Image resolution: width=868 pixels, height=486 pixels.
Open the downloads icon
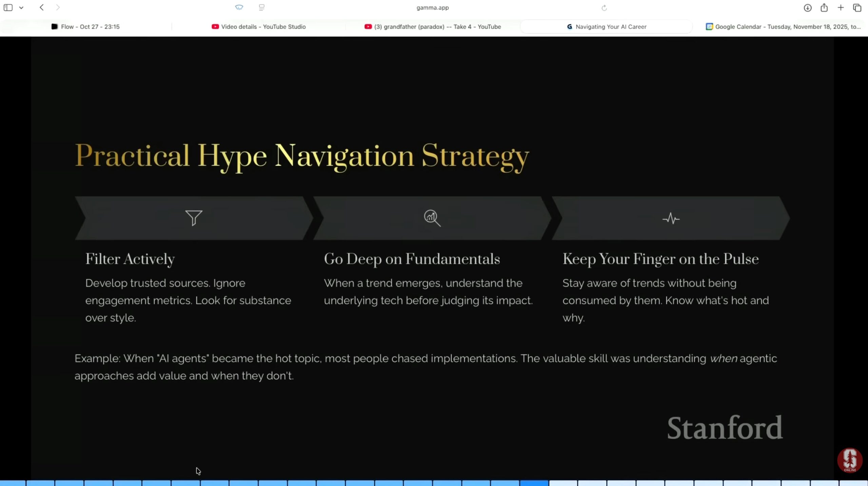pos(807,8)
